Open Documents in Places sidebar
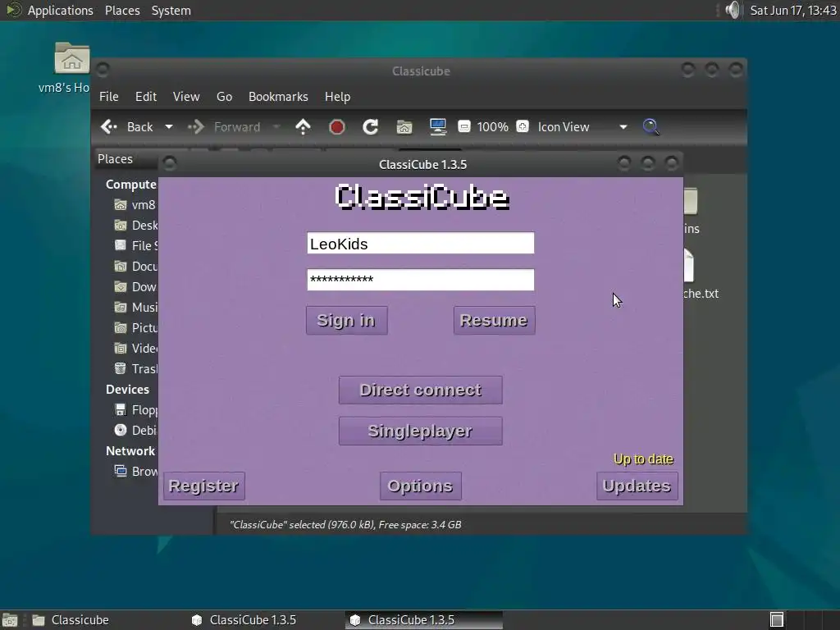This screenshot has width=840, height=630. click(x=135, y=267)
